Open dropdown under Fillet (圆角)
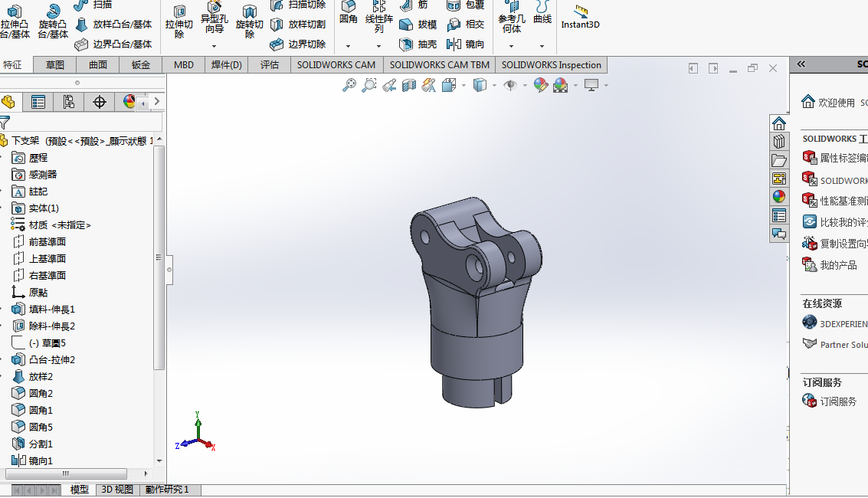The image size is (868, 498). [x=349, y=47]
